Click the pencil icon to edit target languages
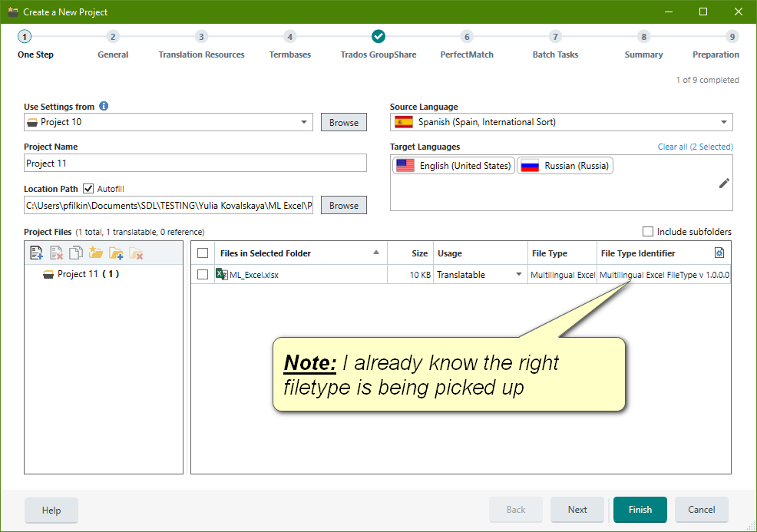This screenshot has width=757, height=532. click(724, 183)
